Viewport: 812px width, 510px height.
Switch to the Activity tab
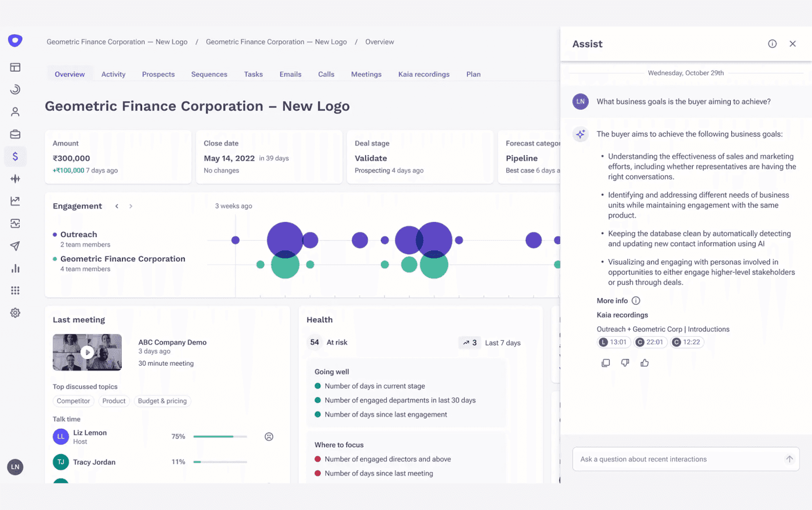(113, 74)
